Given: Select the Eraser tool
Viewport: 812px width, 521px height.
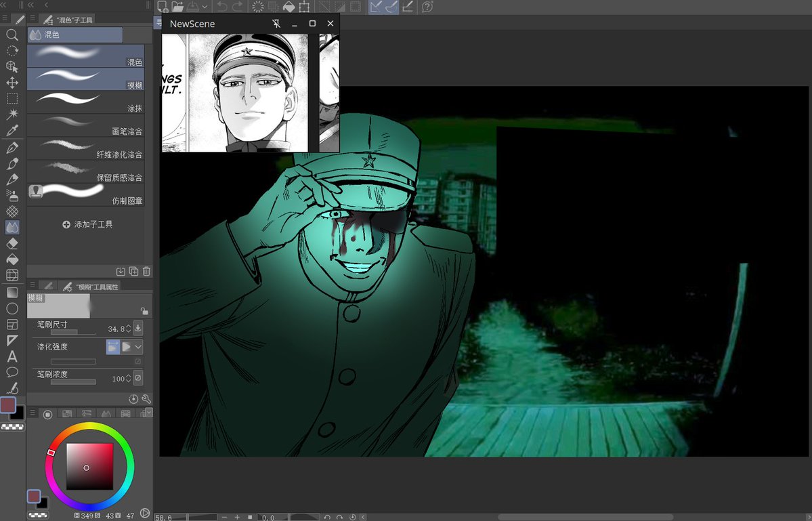Looking at the screenshot, I should (12, 243).
